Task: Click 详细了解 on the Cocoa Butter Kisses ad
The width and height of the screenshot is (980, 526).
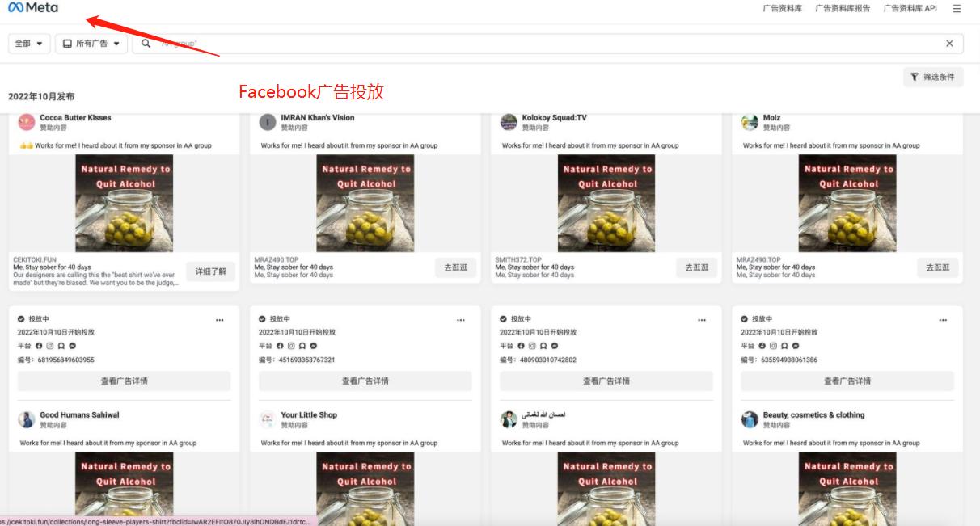Action: [211, 271]
